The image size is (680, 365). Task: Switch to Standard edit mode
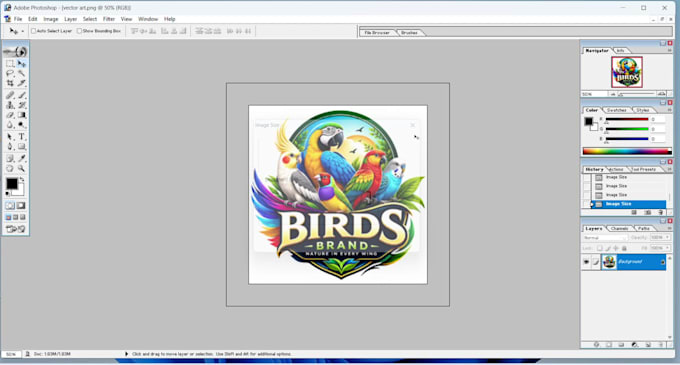pyautogui.click(x=10, y=205)
